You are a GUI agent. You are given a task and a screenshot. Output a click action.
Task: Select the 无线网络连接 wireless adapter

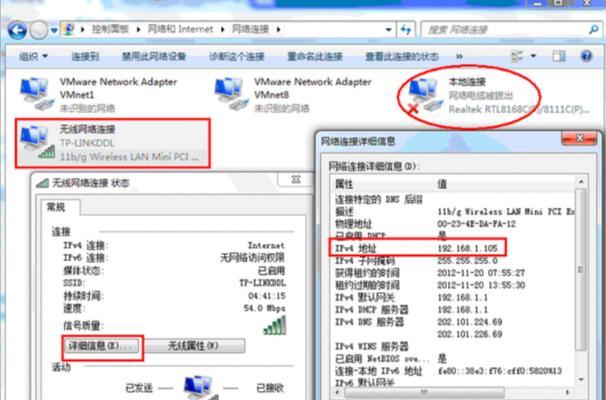click(113, 143)
